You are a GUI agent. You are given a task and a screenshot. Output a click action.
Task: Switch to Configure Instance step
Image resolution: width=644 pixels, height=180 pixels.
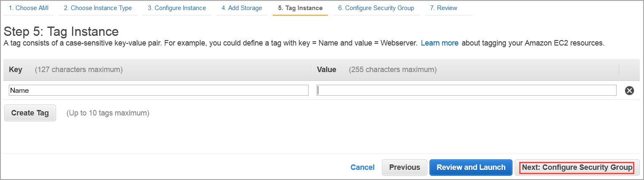(x=177, y=8)
